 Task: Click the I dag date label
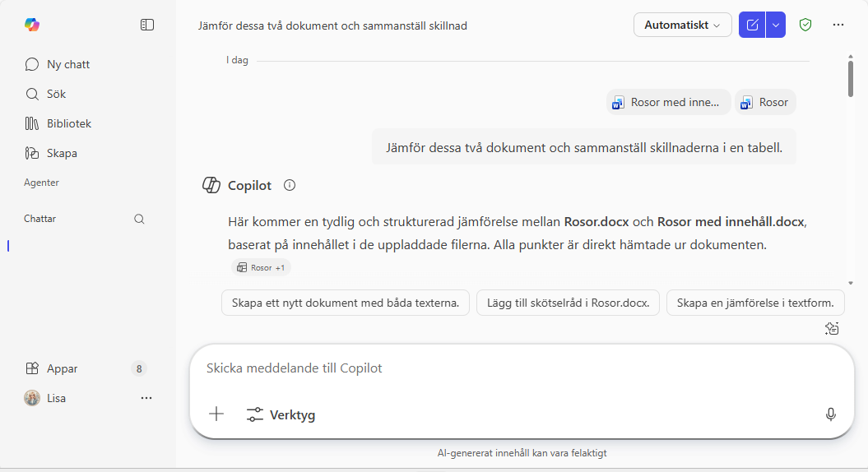click(237, 60)
